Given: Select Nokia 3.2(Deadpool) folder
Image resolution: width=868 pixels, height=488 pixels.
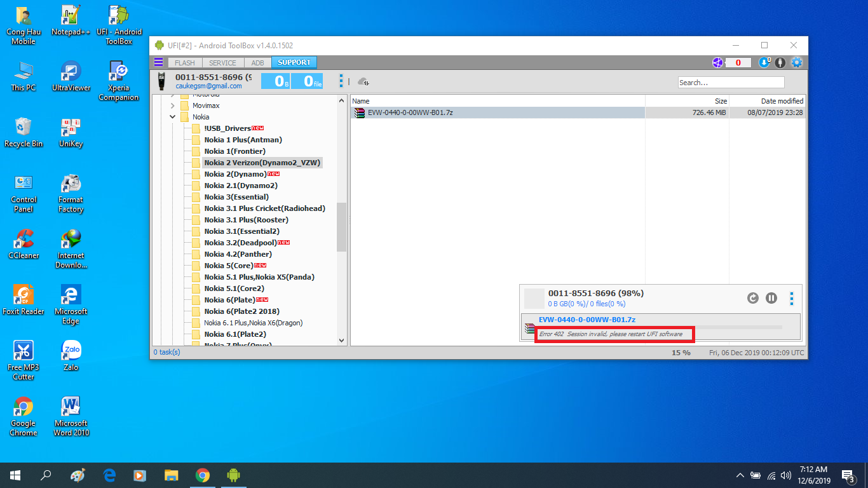Looking at the screenshot, I should pyautogui.click(x=240, y=243).
